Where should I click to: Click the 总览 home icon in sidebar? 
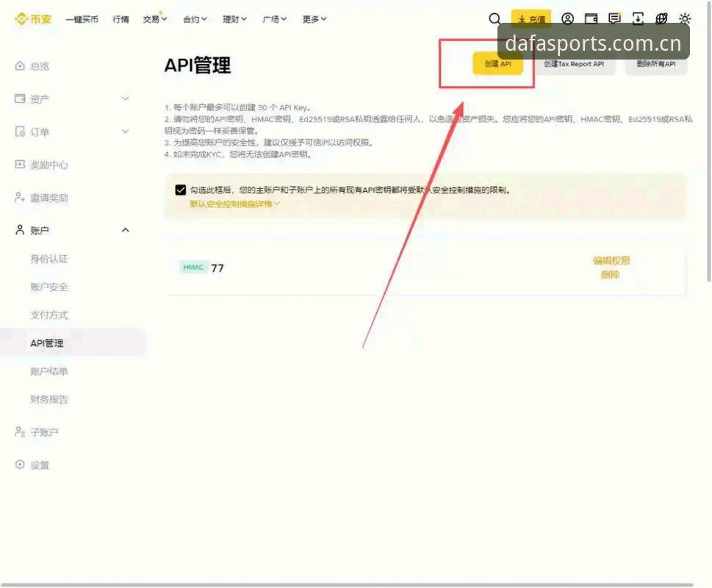pyautogui.click(x=20, y=66)
